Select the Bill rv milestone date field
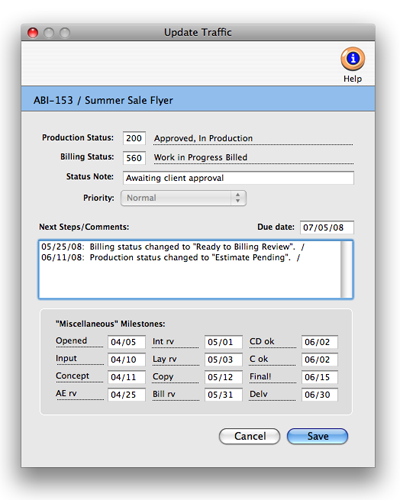 (223, 395)
